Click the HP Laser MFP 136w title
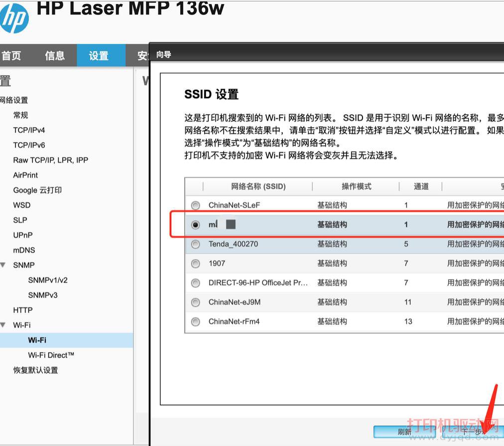This screenshot has height=446, width=504. pyautogui.click(x=130, y=8)
